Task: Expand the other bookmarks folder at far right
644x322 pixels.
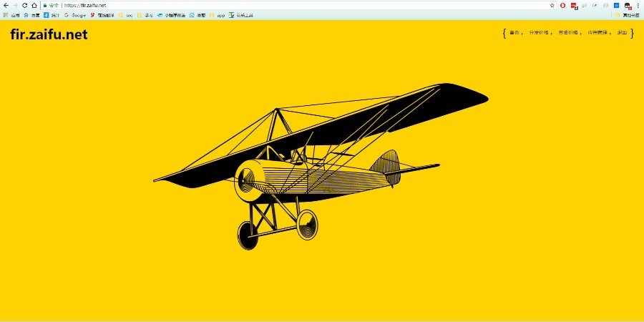Action: pyautogui.click(x=627, y=15)
